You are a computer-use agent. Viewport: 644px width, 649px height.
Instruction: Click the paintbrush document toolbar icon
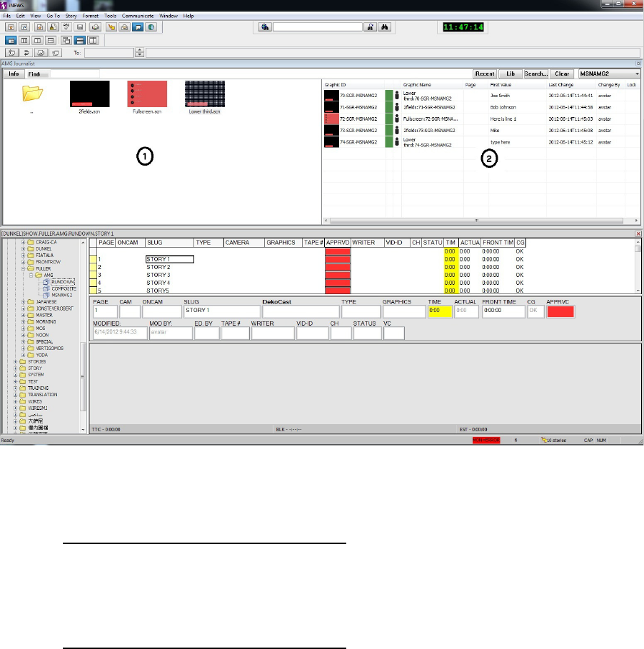pos(53,27)
